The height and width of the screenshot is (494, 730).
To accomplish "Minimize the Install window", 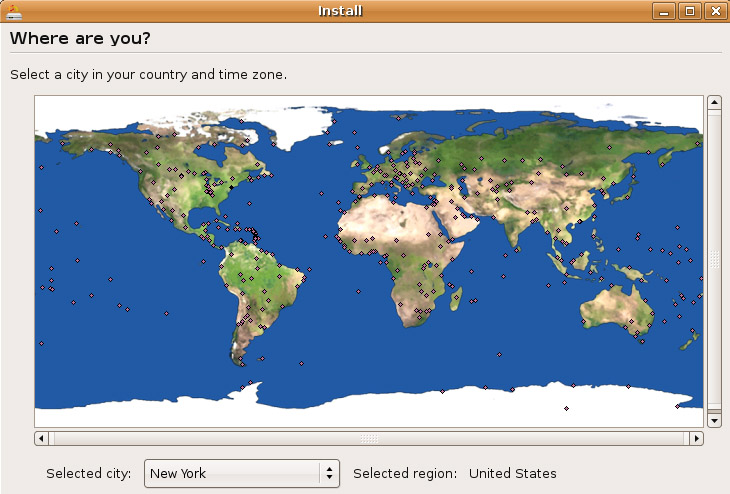I will click(x=663, y=11).
